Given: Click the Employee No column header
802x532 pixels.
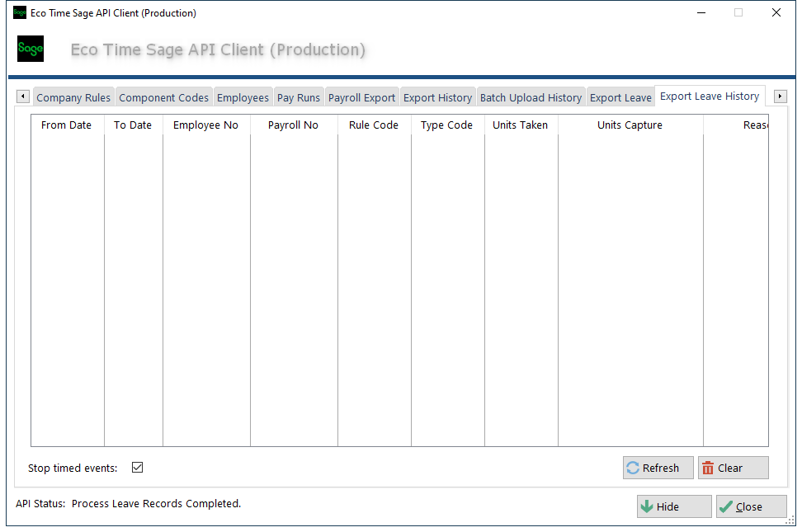Looking at the screenshot, I should [x=205, y=125].
